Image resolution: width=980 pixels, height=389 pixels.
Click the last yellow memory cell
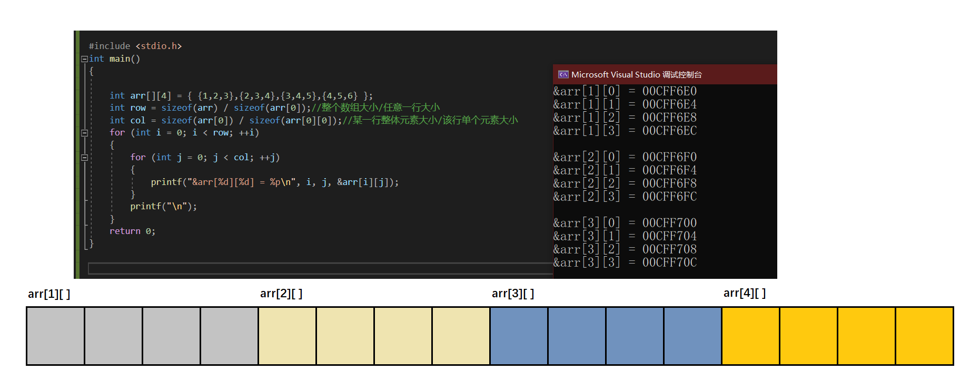tap(924, 336)
